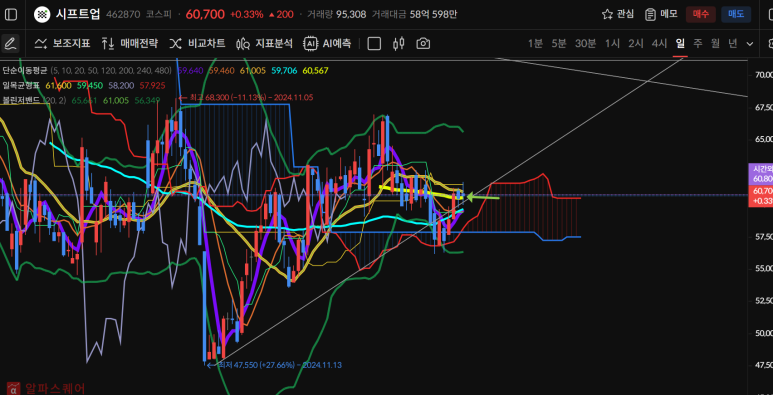Toggle the sidebar panel icon
Image resolution: width=773 pixels, height=395 pixels.
(x=10, y=14)
